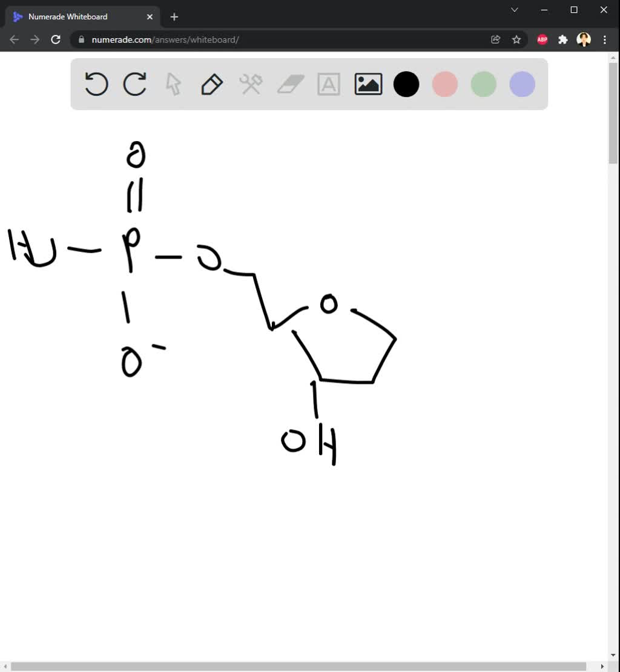This screenshot has height=672, width=620.
Task: Expand the browser profile menu
Action: [x=583, y=39]
